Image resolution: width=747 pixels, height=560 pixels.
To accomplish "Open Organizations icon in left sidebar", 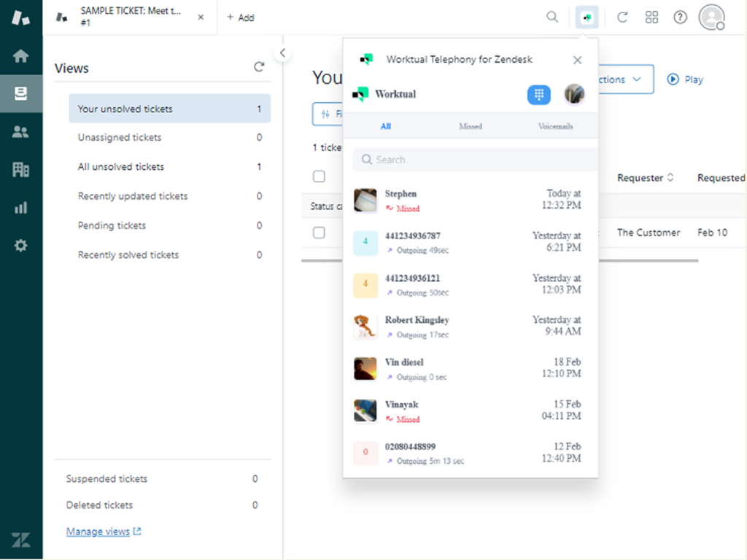I will [20, 170].
